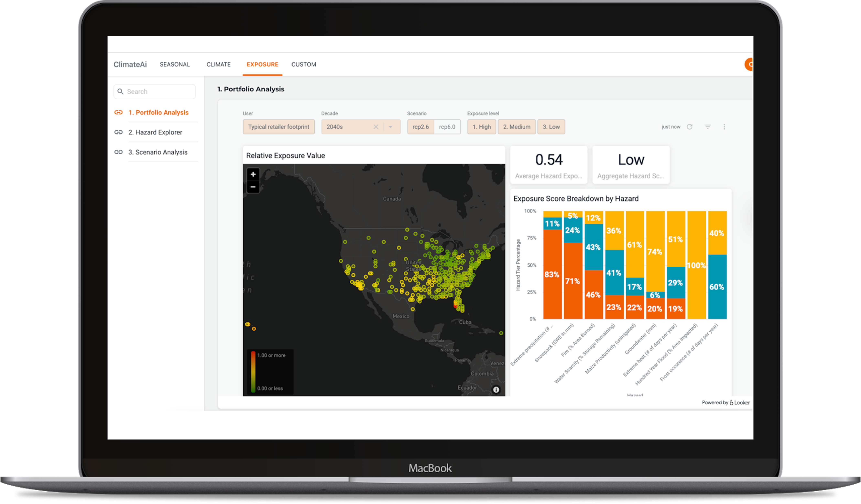Open 2. Hazard Explorer in sidebar
The height and width of the screenshot is (504, 861).
coord(155,132)
